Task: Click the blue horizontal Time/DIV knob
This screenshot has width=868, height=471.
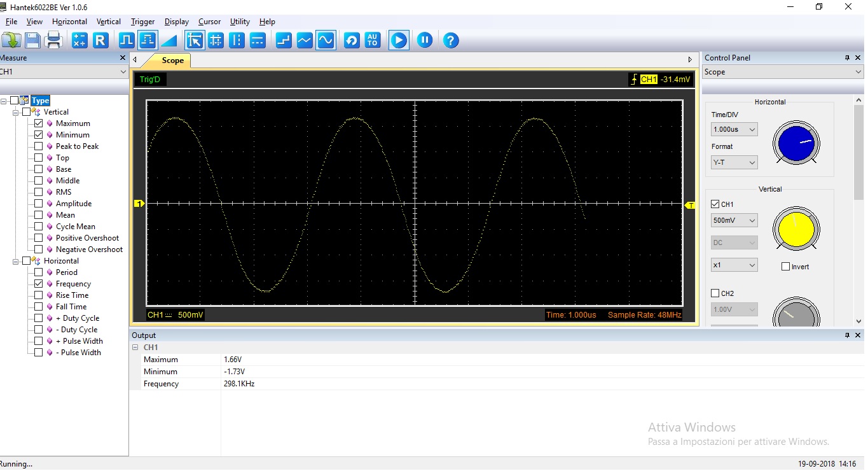Action: (x=796, y=143)
